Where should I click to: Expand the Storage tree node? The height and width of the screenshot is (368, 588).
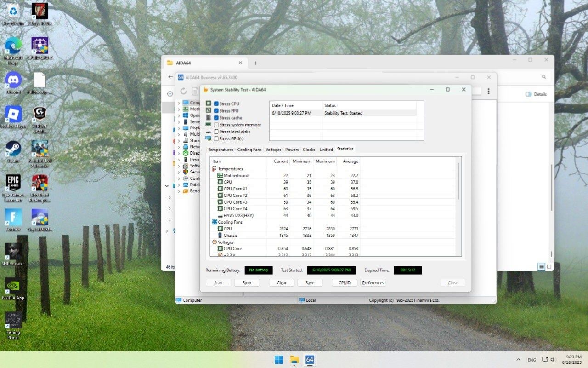click(179, 140)
